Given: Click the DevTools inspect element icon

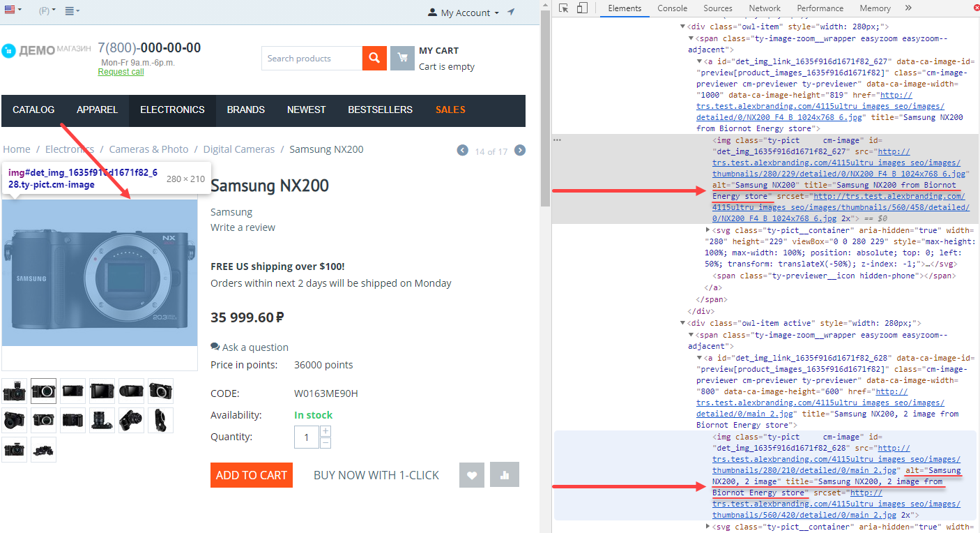Looking at the screenshot, I should (x=564, y=8).
